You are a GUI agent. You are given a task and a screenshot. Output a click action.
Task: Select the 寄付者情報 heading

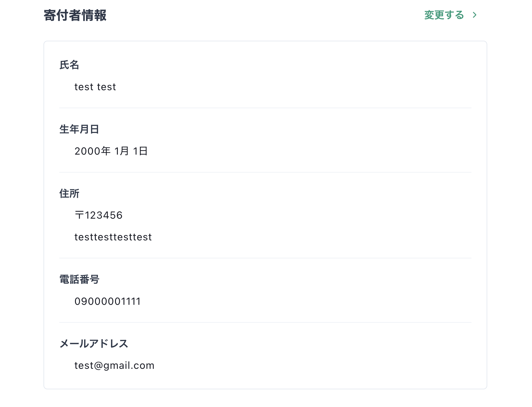click(75, 15)
